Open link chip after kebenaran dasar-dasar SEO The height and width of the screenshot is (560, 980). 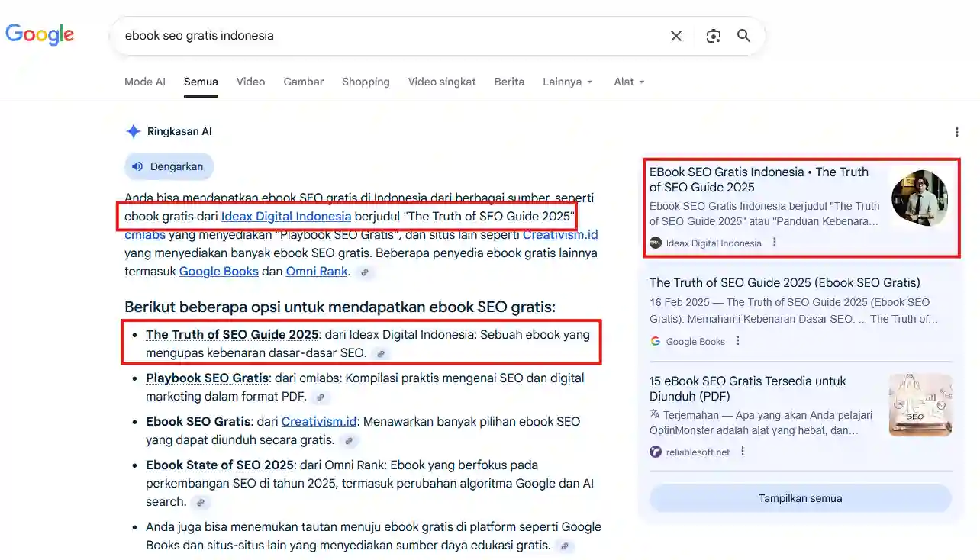(x=381, y=354)
